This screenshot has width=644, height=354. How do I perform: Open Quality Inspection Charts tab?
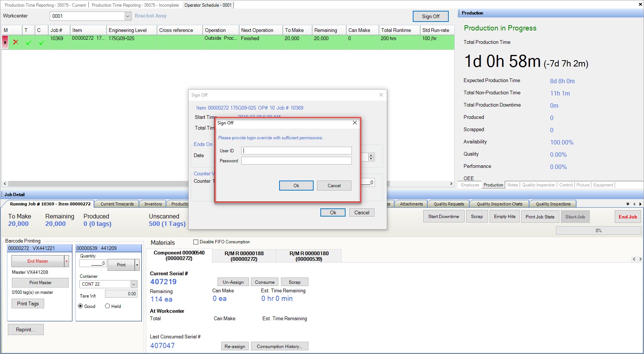click(500, 204)
